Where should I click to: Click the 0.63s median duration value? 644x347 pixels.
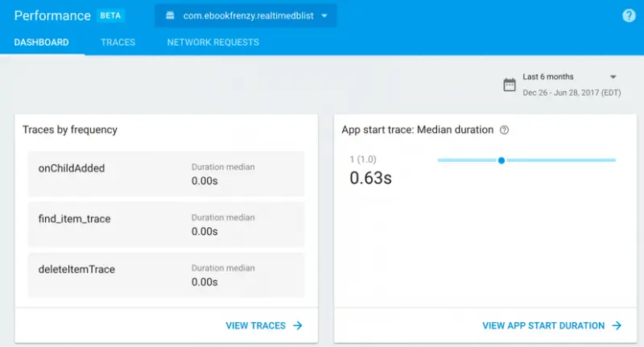pyautogui.click(x=370, y=178)
